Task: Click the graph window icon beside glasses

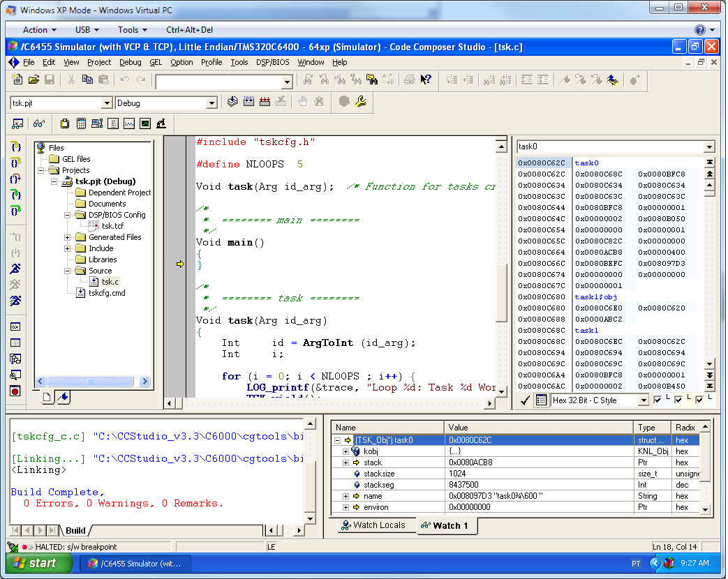Action: [17, 123]
